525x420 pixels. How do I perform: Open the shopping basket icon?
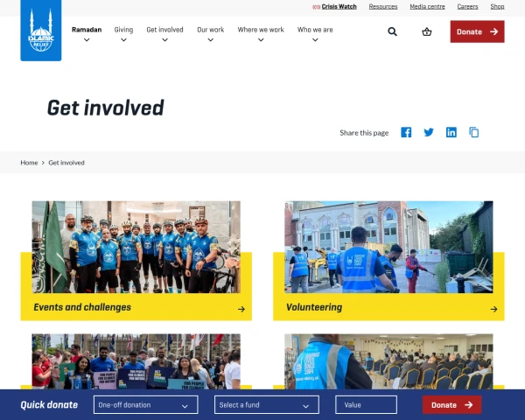click(x=427, y=31)
